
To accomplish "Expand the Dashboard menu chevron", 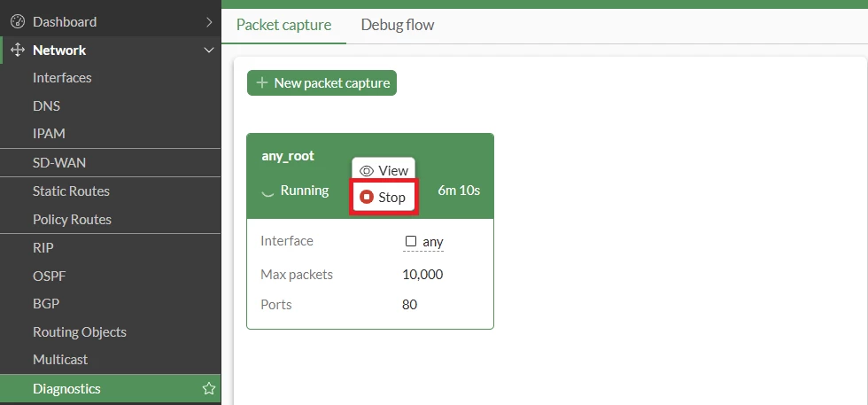I will tap(209, 21).
